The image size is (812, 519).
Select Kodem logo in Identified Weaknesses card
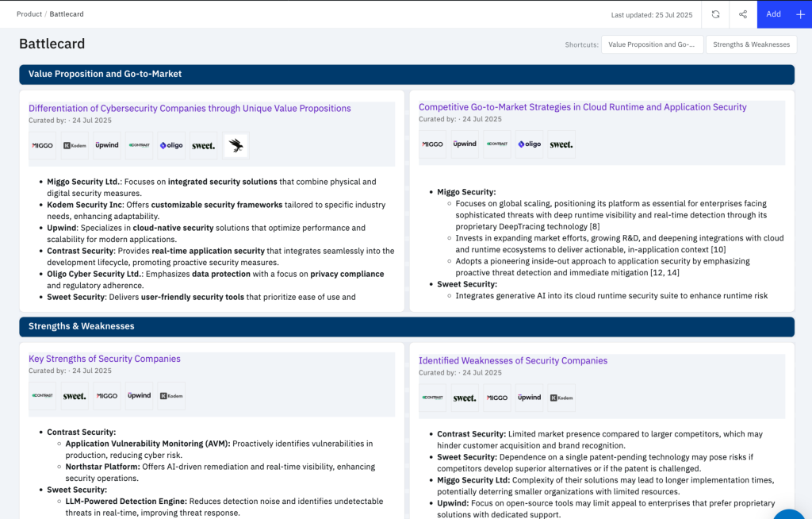[x=561, y=398]
